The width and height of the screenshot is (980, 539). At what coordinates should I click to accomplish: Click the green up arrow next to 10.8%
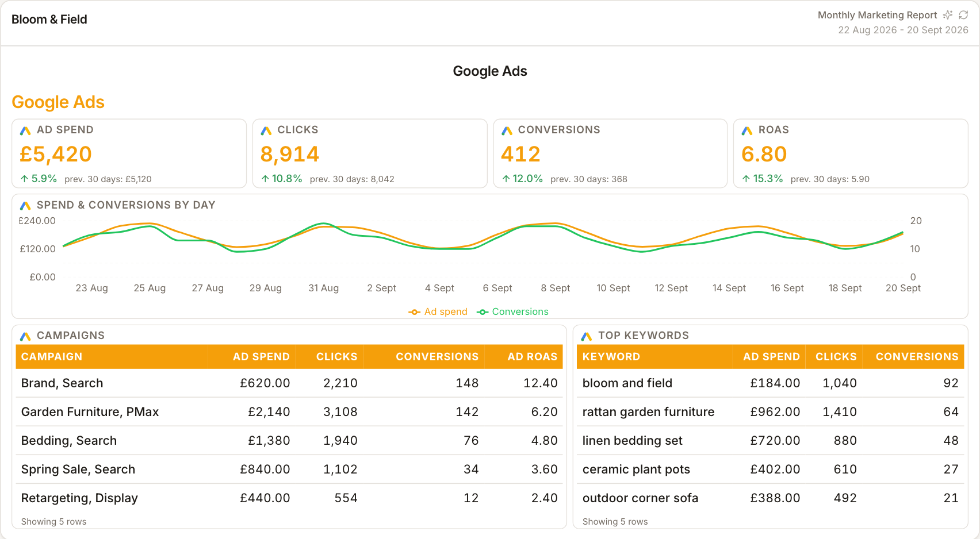click(x=265, y=179)
